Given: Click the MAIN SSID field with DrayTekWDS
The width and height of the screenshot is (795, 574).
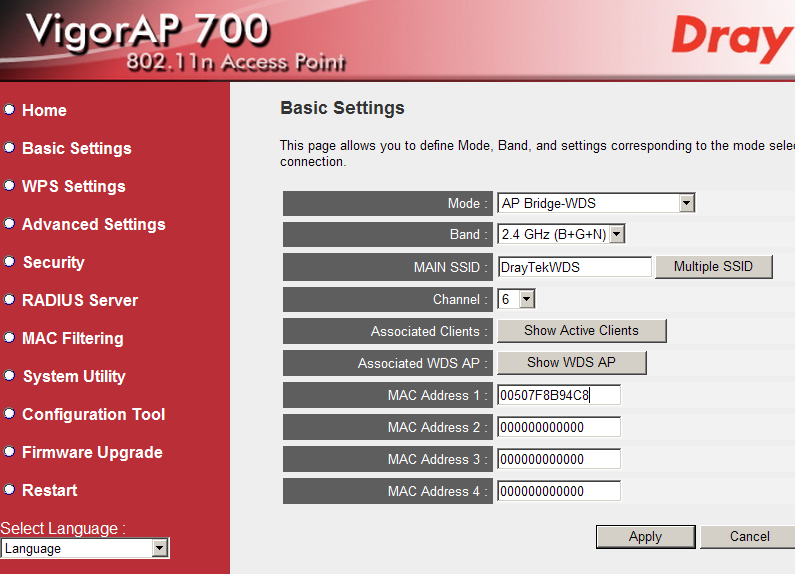Looking at the screenshot, I should tap(574, 267).
